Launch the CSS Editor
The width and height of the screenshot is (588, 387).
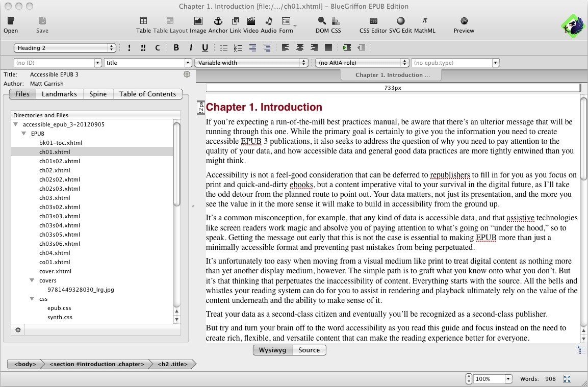(x=373, y=25)
